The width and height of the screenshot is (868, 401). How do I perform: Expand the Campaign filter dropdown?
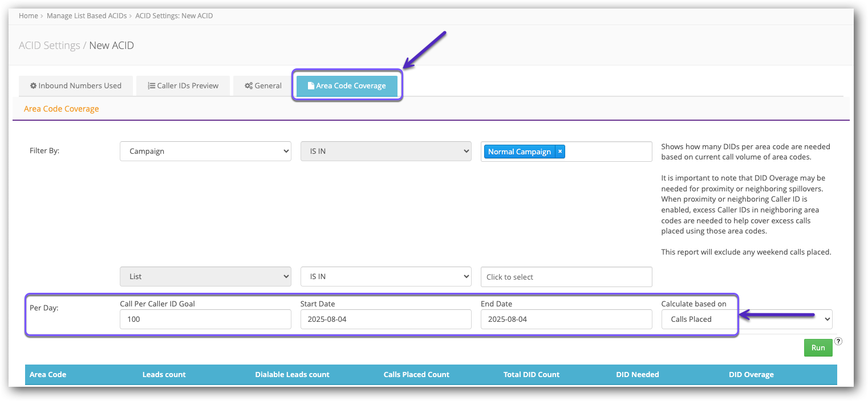pyautogui.click(x=205, y=152)
